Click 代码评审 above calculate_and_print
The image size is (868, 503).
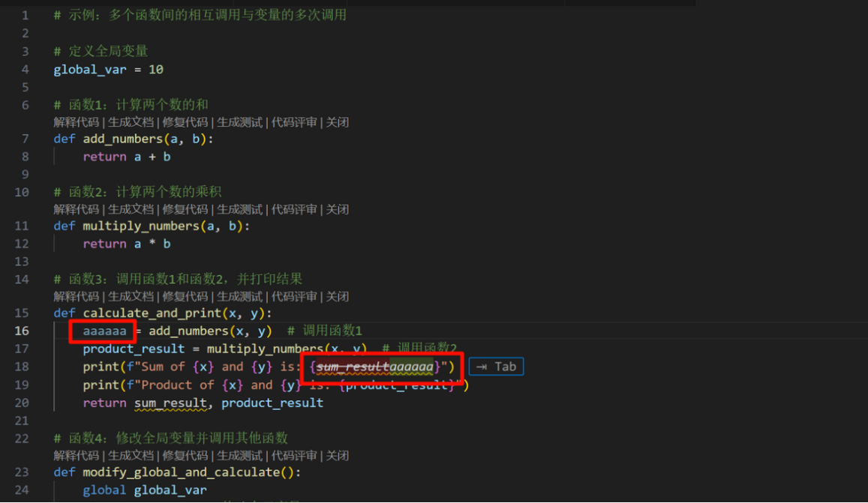(294, 297)
